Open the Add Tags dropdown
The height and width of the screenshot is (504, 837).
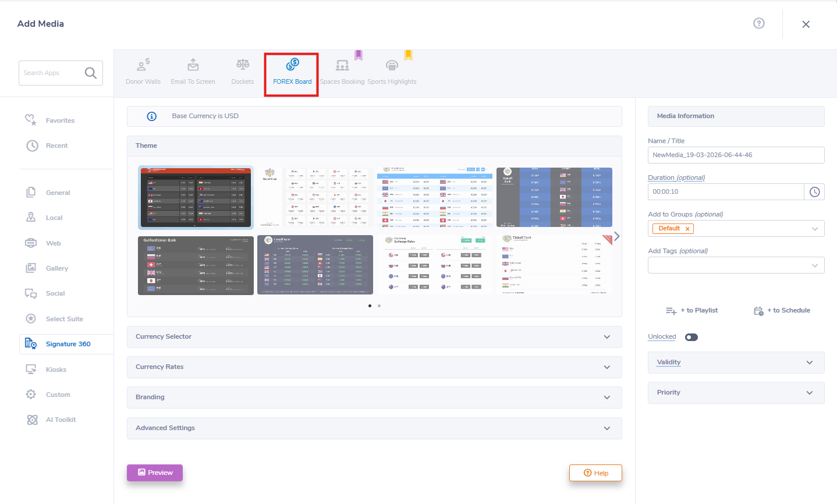tap(736, 265)
